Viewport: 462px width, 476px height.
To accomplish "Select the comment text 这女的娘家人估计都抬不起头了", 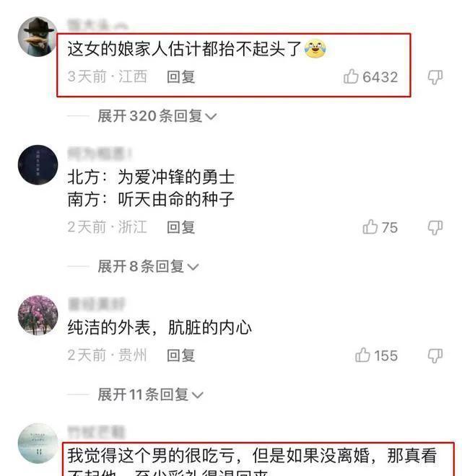I will click(x=184, y=48).
